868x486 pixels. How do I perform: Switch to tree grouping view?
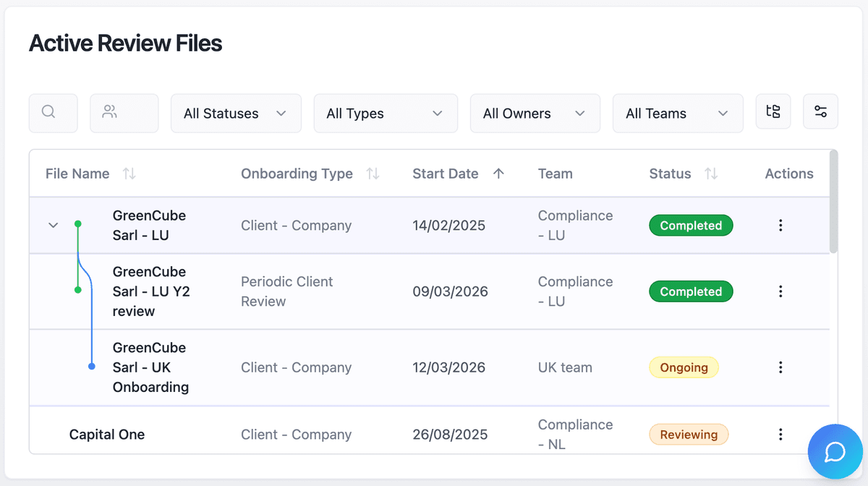coord(773,111)
